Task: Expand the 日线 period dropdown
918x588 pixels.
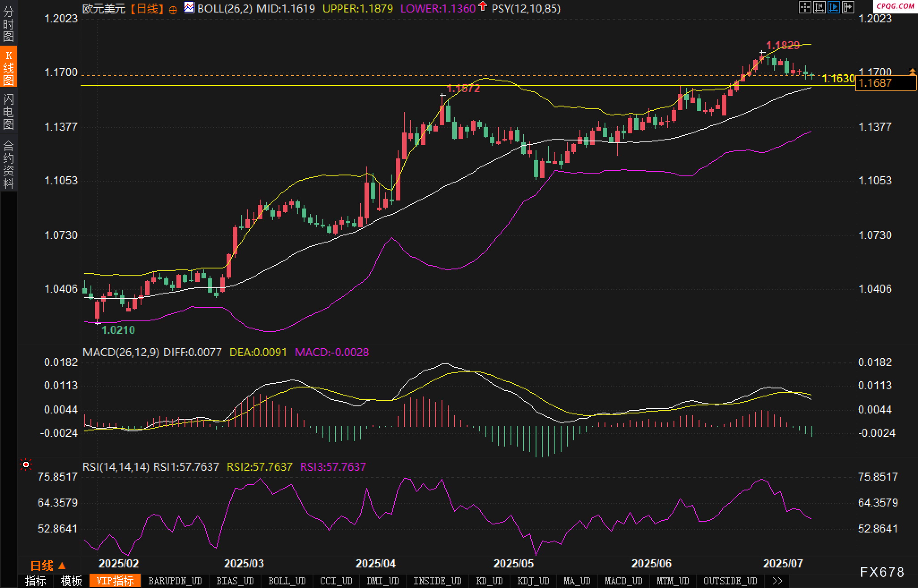Action: click(x=48, y=566)
